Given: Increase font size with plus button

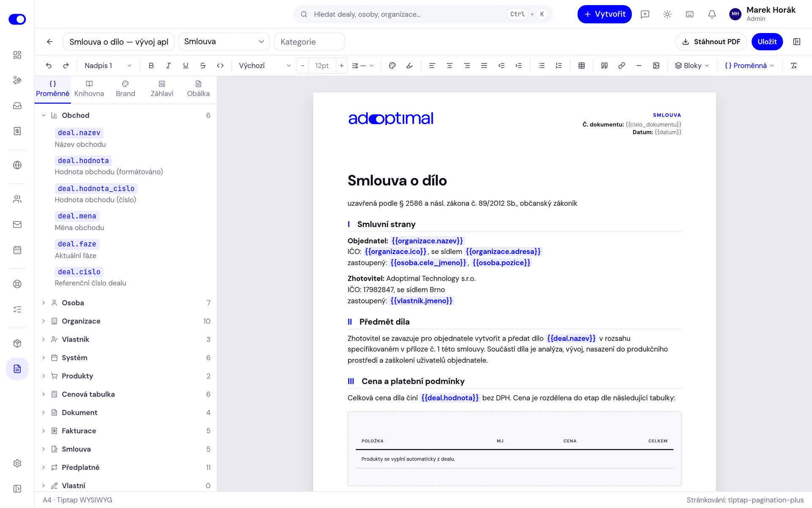Looking at the screenshot, I should click(342, 66).
